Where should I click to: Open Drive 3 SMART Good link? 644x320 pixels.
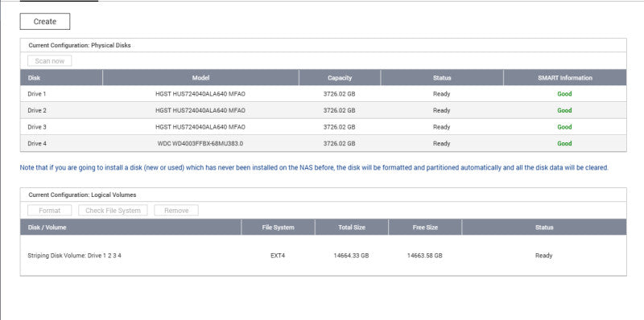coord(564,127)
